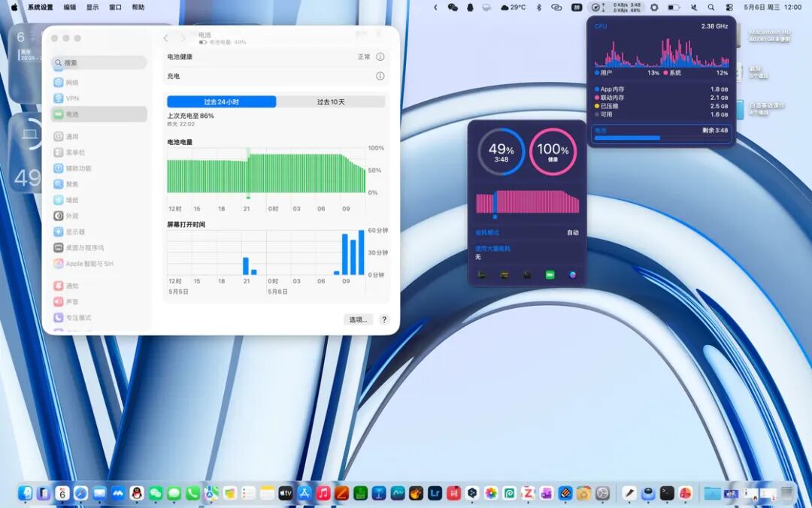Viewport: 812px width, 508px height.
Task: Open 辅助功能 (Accessibility) sidebar item
Action: (98, 168)
